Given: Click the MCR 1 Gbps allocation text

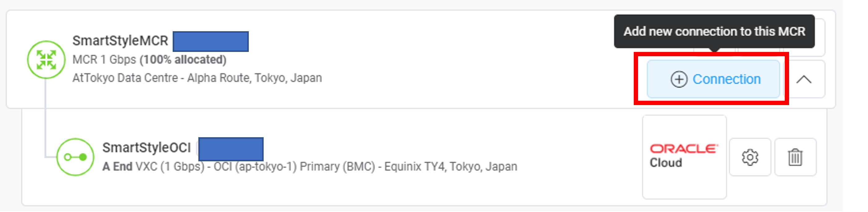Looking at the screenshot, I should [x=149, y=60].
